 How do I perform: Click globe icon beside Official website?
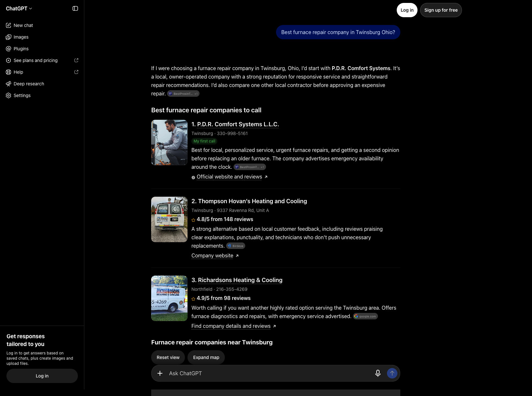click(193, 177)
